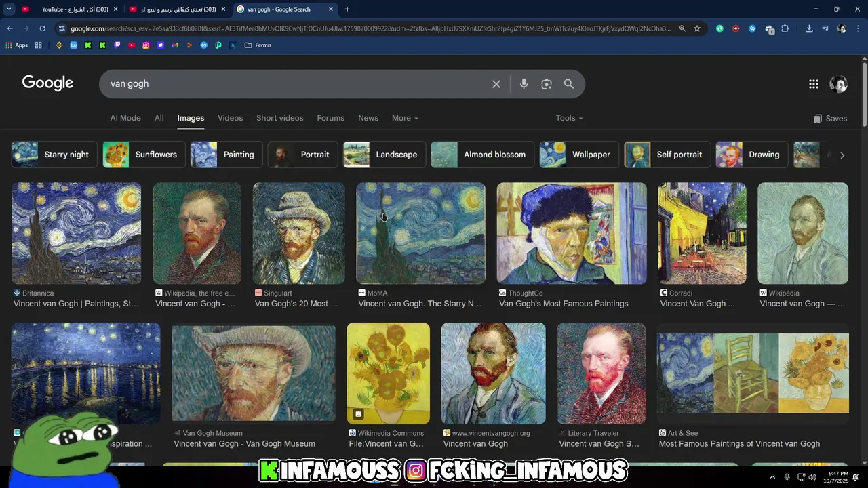This screenshot has height=488, width=868.
Task: Show hidden system tray icons
Action: coord(772,477)
